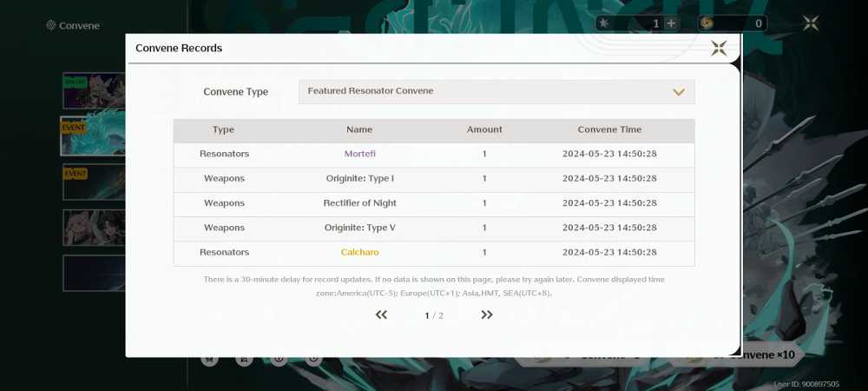Click the tide currency counter showing 1
This screenshot has height=391, width=868.
[637, 23]
